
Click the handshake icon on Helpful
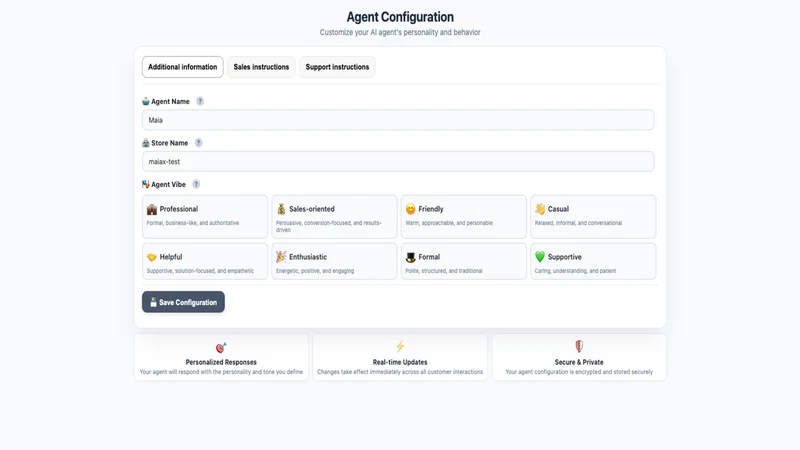(x=152, y=257)
